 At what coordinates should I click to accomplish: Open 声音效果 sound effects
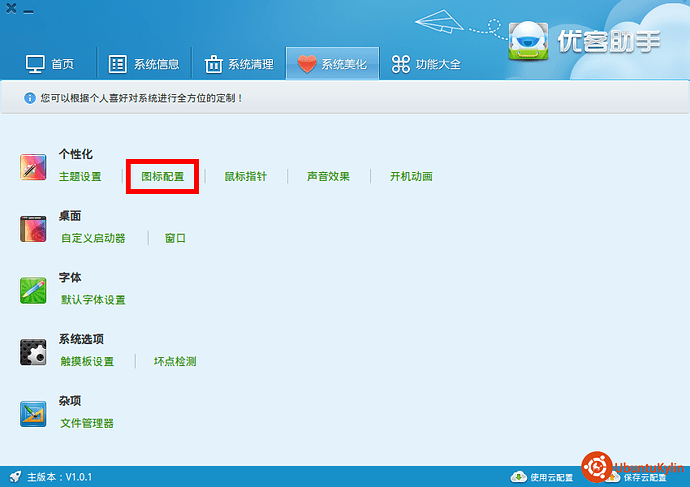coord(328,176)
